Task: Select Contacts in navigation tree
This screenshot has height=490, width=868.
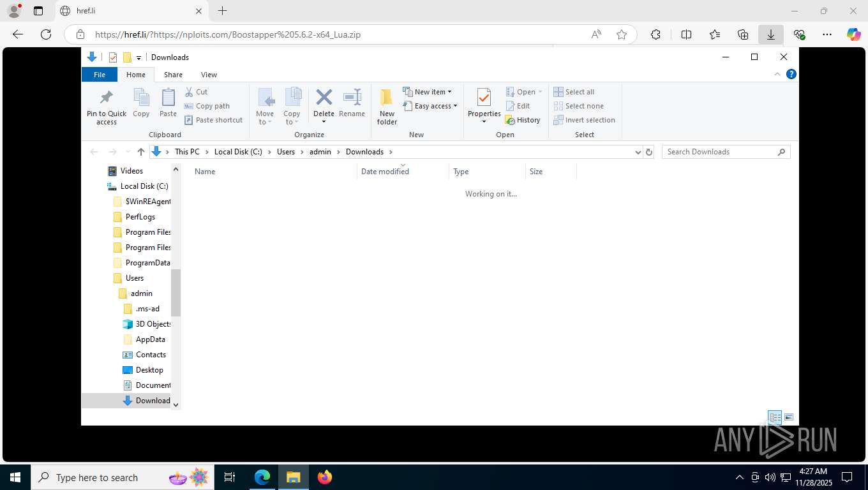Action: point(151,355)
